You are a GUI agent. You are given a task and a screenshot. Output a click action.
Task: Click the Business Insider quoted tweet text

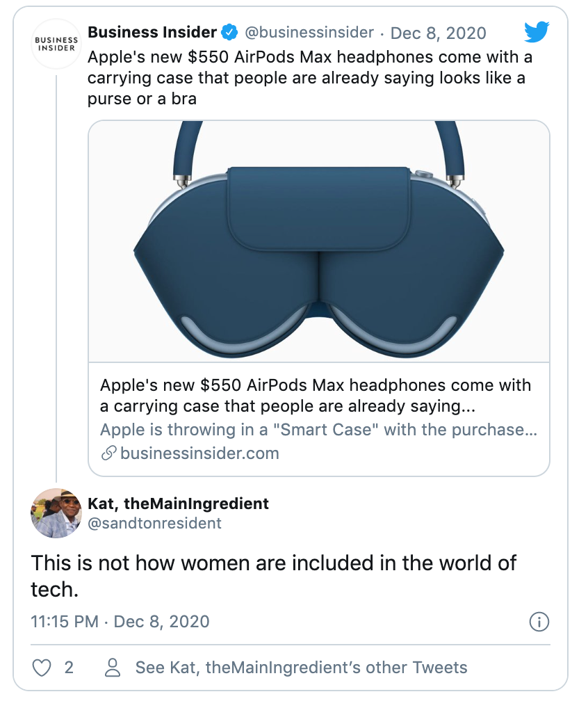click(306, 78)
